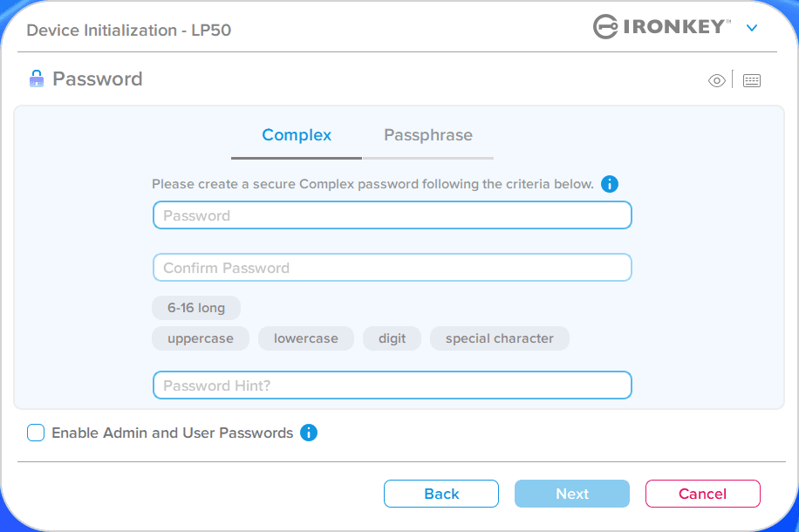Click the Password Hint field
Viewport: 799px width, 532px height.
[392, 385]
